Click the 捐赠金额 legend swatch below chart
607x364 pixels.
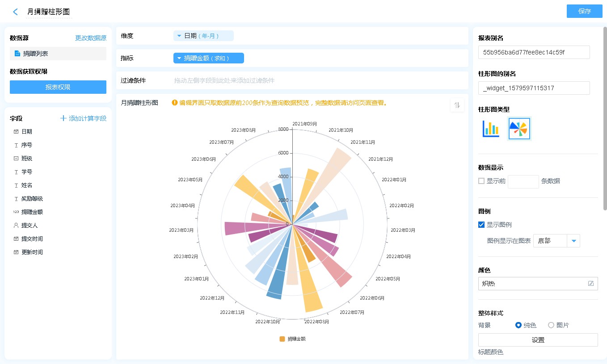coord(282,339)
